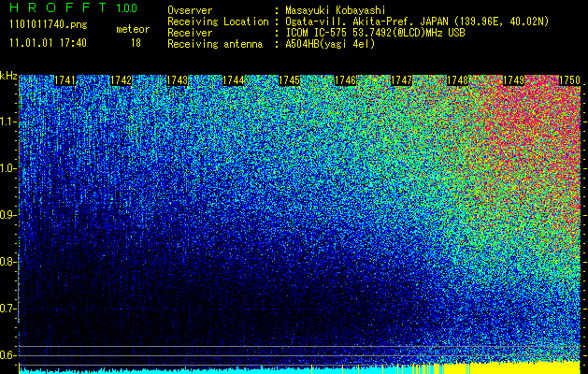
Task: Click the 1746 time marker
Action: pyautogui.click(x=345, y=80)
